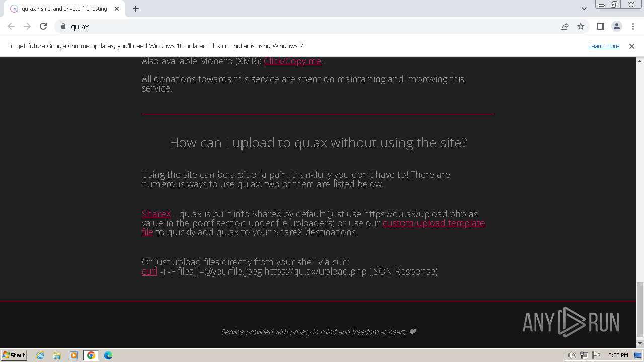Click the 'How can I upload' heading

click(x=318, y=143)
